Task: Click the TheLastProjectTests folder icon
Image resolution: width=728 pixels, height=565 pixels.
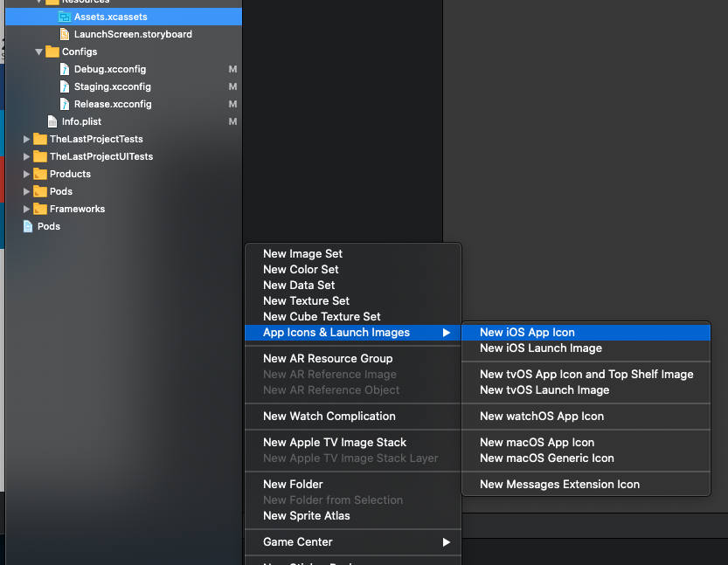Action: [x=40, y=139]
